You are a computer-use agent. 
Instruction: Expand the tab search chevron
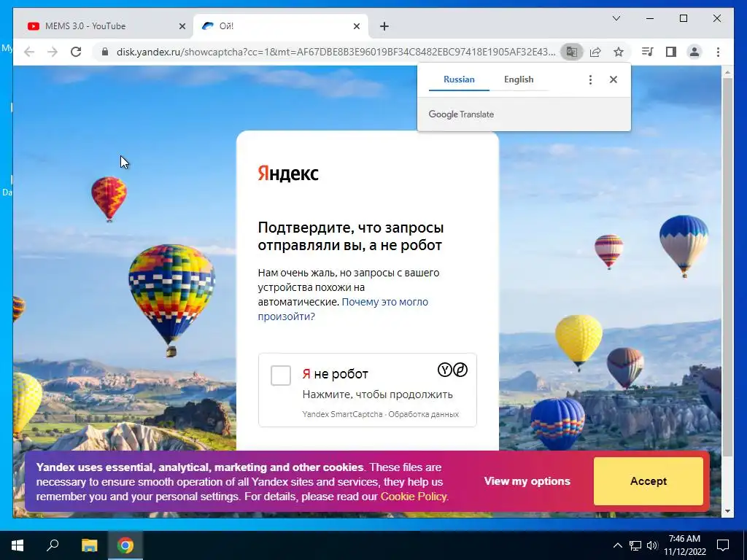point(616,18)
